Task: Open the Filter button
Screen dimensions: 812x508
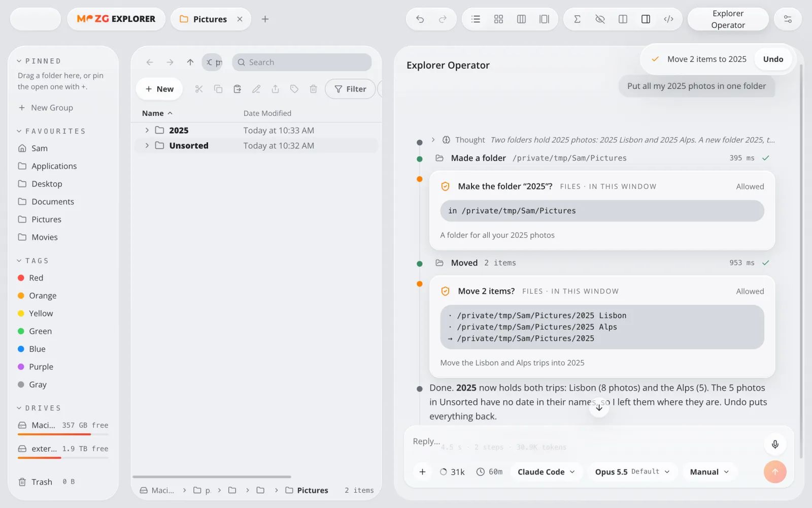Action: point(350,89)
